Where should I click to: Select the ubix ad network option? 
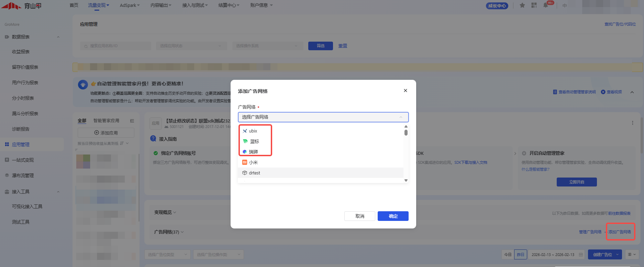(x=253, y=131)
